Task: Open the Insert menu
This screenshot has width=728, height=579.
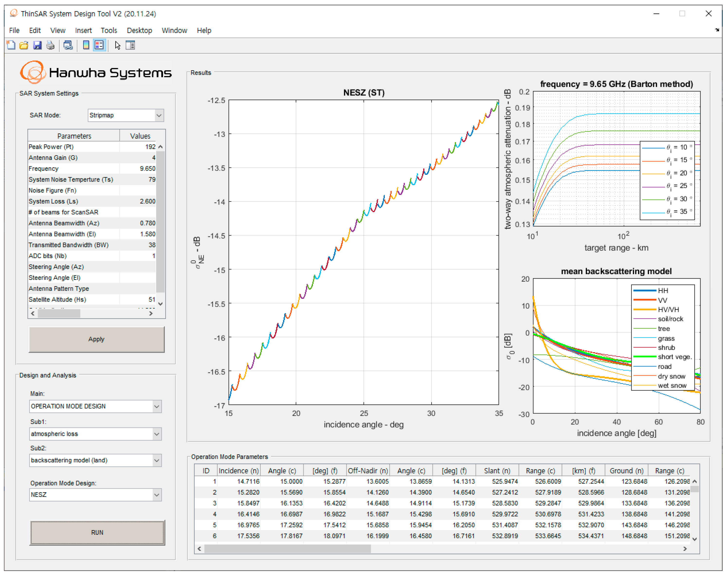Action: click(83, 30)
